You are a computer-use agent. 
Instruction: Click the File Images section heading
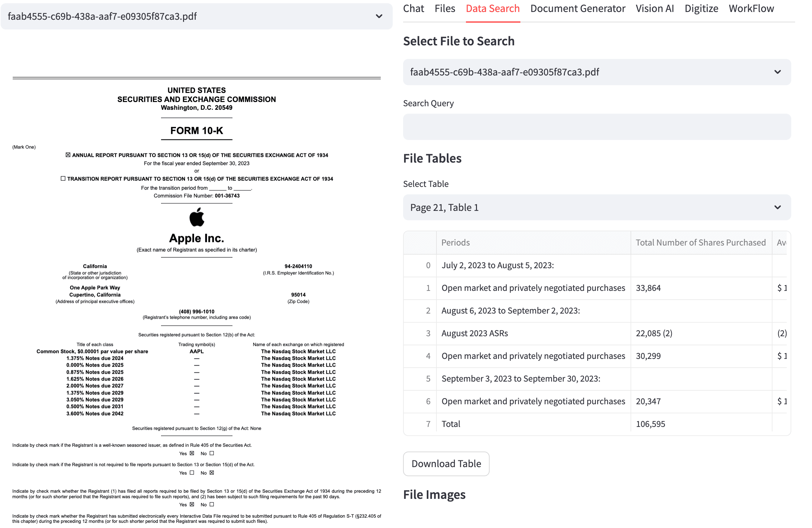[x=434, y=495]
